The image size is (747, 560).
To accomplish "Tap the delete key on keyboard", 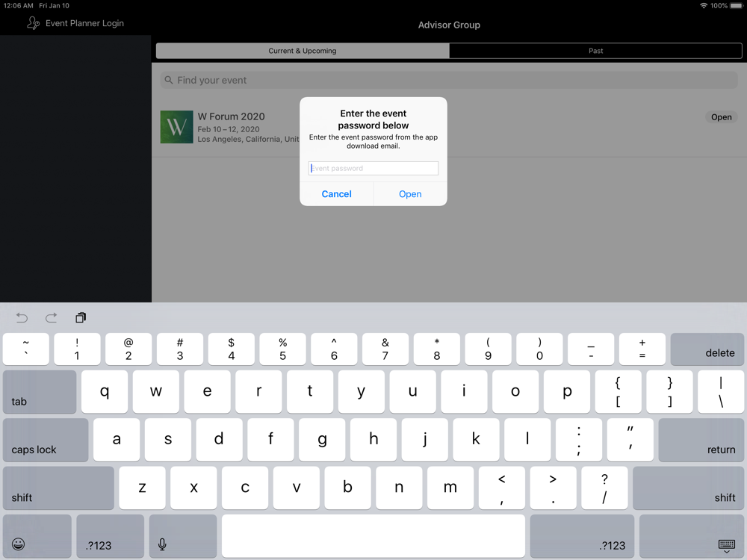I will pos(707,349).
